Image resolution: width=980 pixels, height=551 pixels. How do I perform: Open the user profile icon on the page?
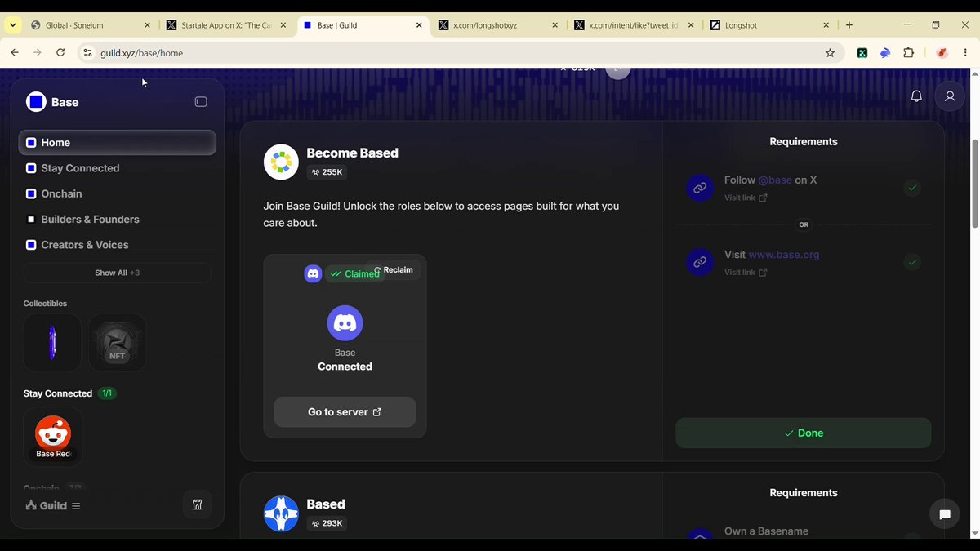pyautogui.click(x=950, y=96)
